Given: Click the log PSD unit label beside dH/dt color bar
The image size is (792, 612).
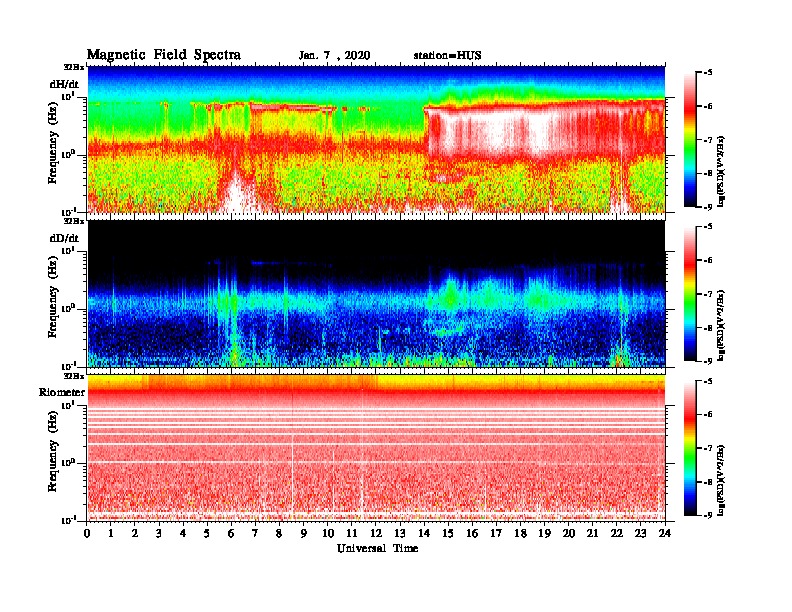Looking at the screenshot, I should [x=721, y=172].
